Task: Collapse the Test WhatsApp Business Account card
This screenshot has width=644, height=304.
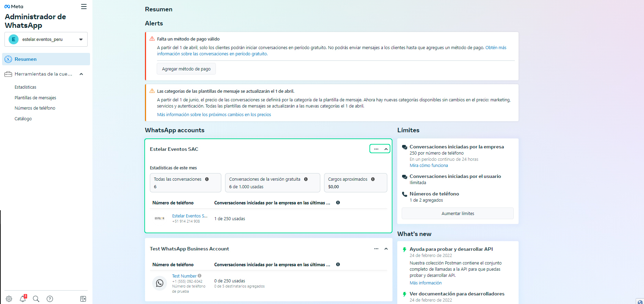Action: (386, 249)
